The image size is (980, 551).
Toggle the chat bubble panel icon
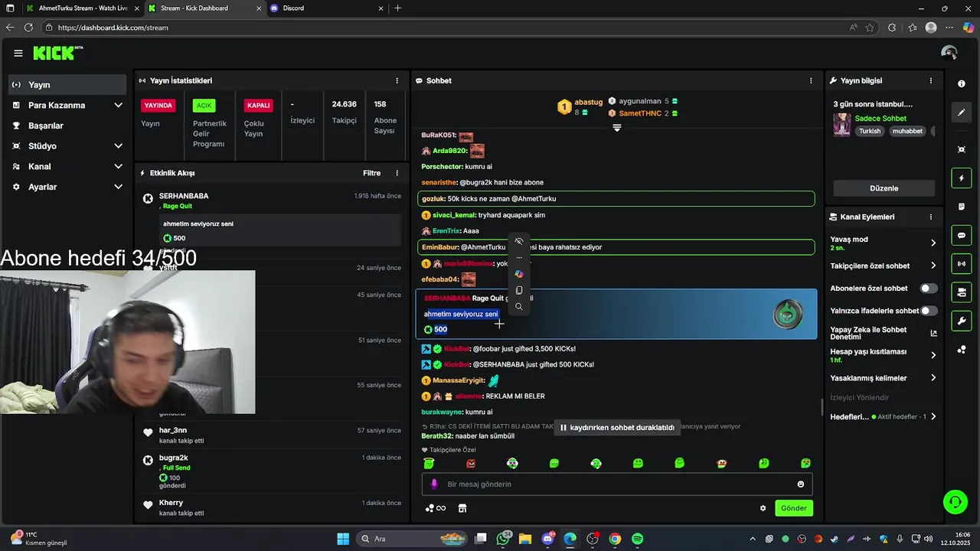click(962, 236)
